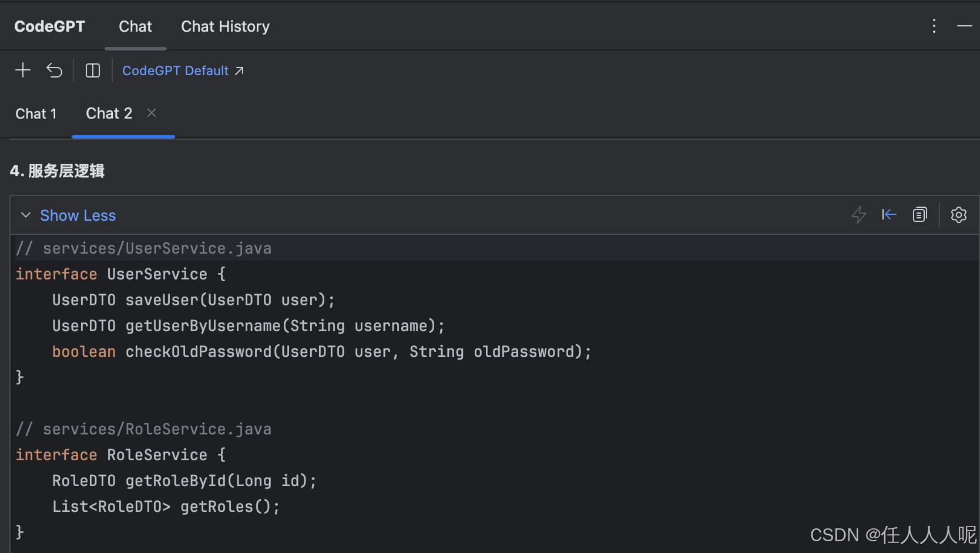Click the saveUser method line

[x=193, y=300]
